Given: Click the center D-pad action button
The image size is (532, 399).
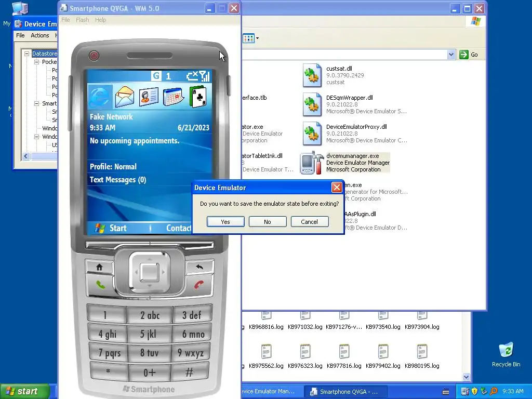Looking at the screenshot, I should pos(150,272).
